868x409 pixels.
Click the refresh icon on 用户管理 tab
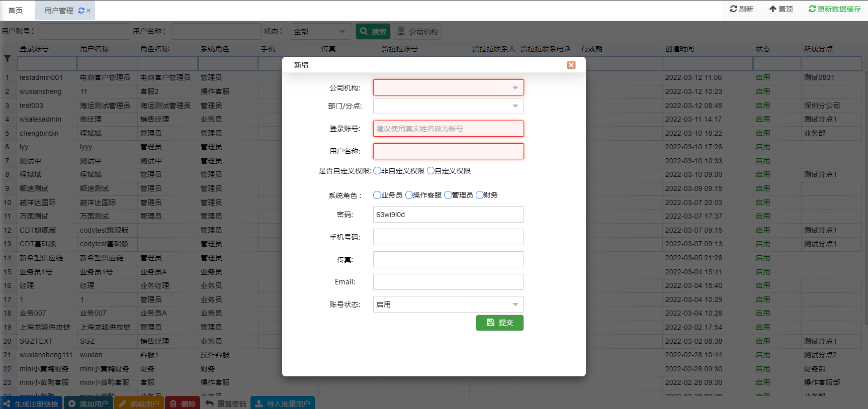[x=81, y=11]
